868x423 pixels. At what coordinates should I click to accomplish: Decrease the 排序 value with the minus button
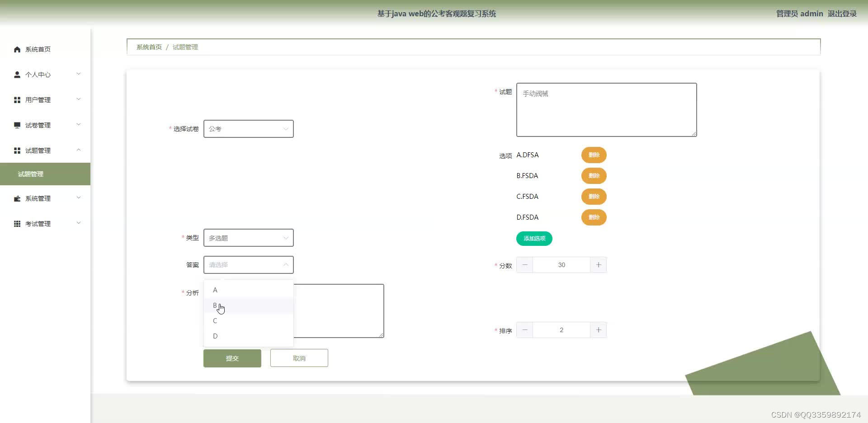(x=525, y=330)
